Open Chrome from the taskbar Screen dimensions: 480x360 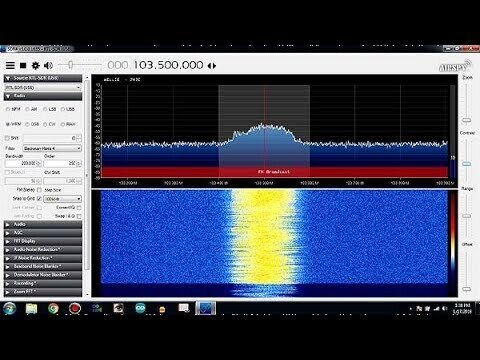53,309
